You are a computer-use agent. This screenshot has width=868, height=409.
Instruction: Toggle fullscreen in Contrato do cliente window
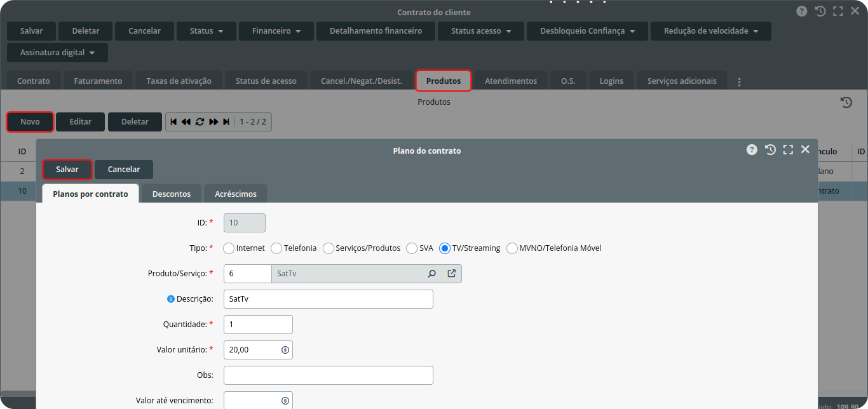point(838,11)
